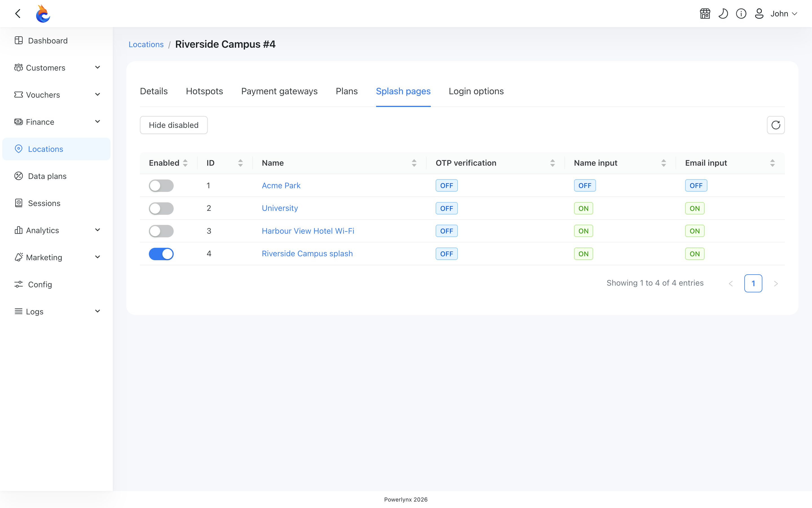812x508 pixels.
Task: Enable the Acme Park splash page
Action: (161, 185)
